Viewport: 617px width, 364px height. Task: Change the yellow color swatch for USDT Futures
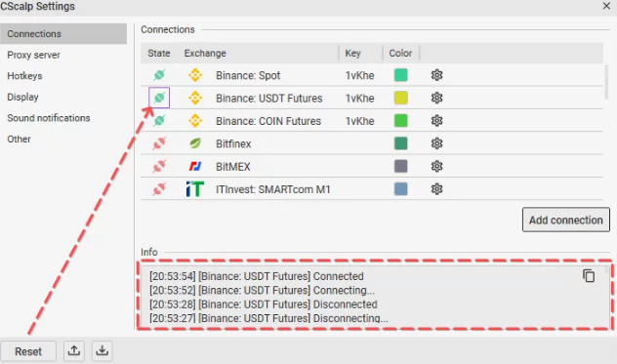pyautogui.click(x=401, y=98)
